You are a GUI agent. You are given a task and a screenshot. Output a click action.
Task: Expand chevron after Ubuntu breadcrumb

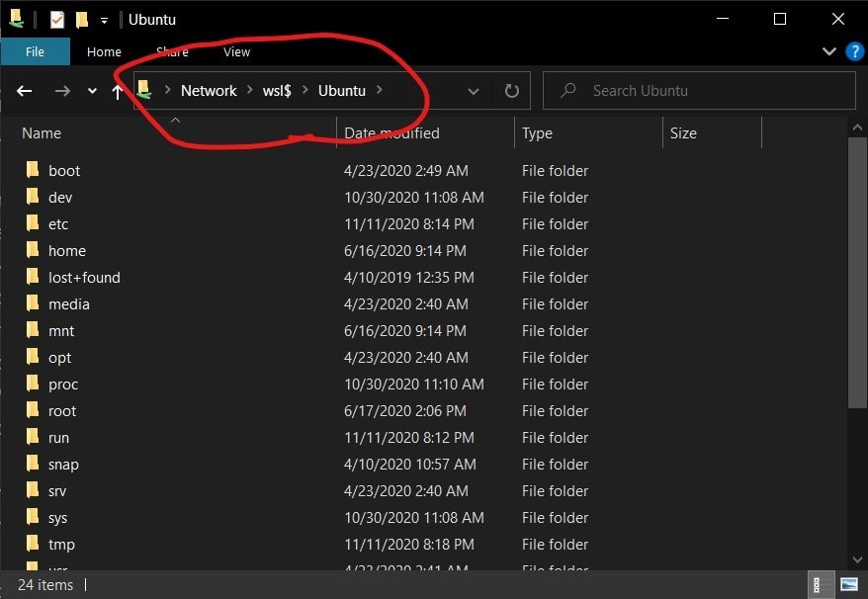point(380,90)
